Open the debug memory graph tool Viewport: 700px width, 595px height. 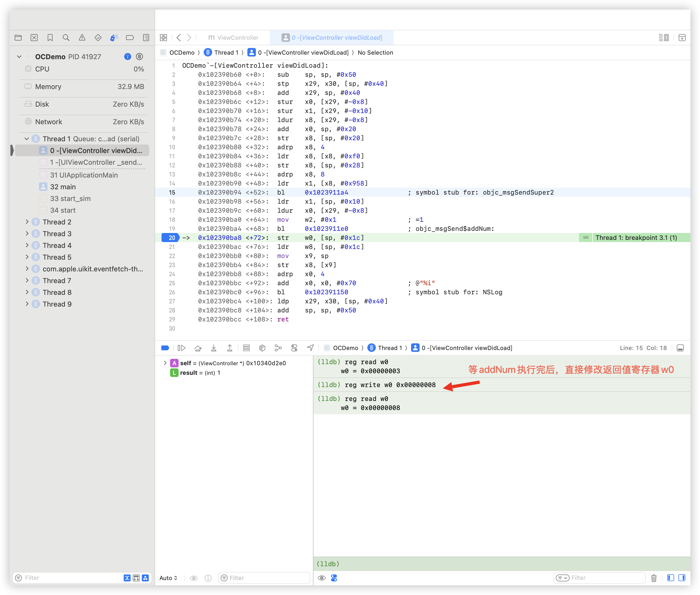point(278,348)
